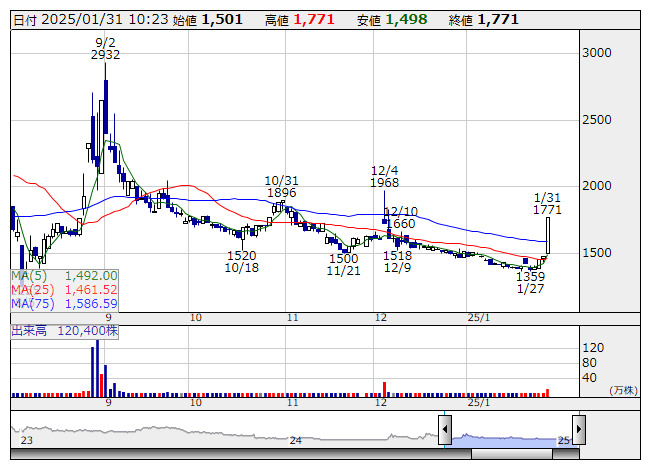Click the 終値 closing price value in header

[x=497, y=19]
